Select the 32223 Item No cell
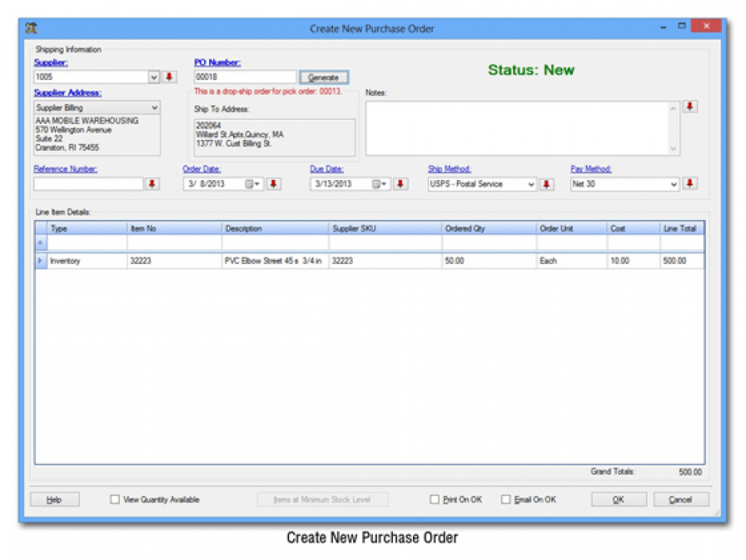746x560 pixels. tap(174, 261)
